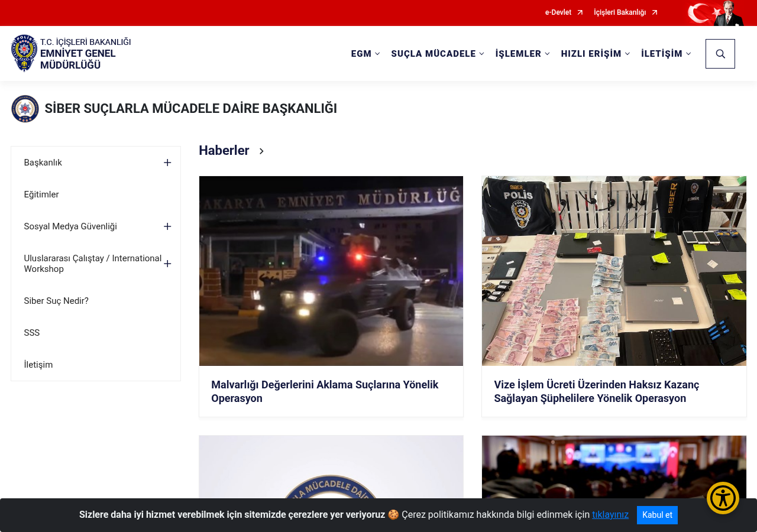Click the Polis emblem logo in header
Screen dimensions: 757x532
coord(24,53)
